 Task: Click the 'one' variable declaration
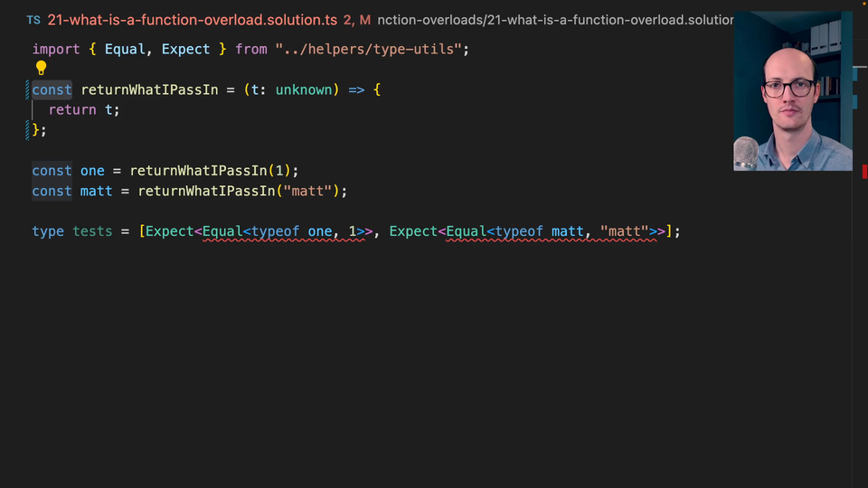(x=92, y=171)
